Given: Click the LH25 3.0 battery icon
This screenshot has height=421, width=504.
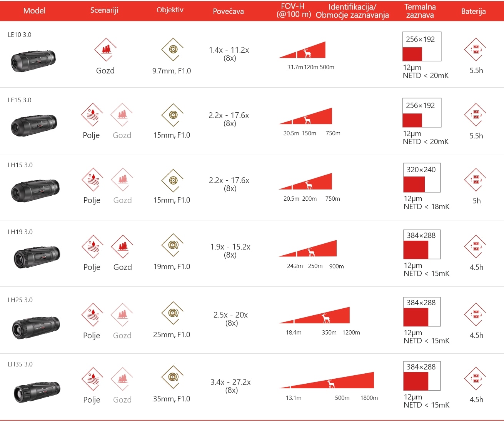Looking at the screenshot, I should point(476,315).
